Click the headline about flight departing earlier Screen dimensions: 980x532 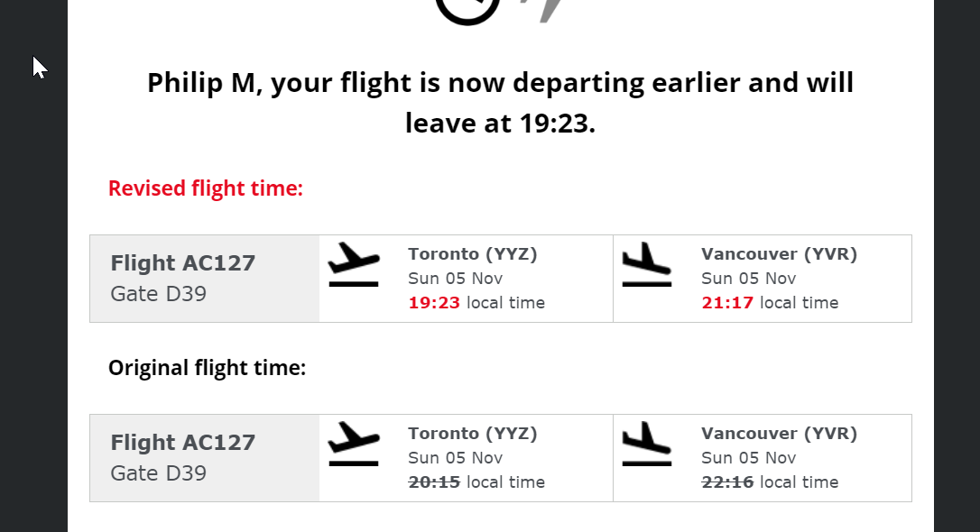[500, 103]
